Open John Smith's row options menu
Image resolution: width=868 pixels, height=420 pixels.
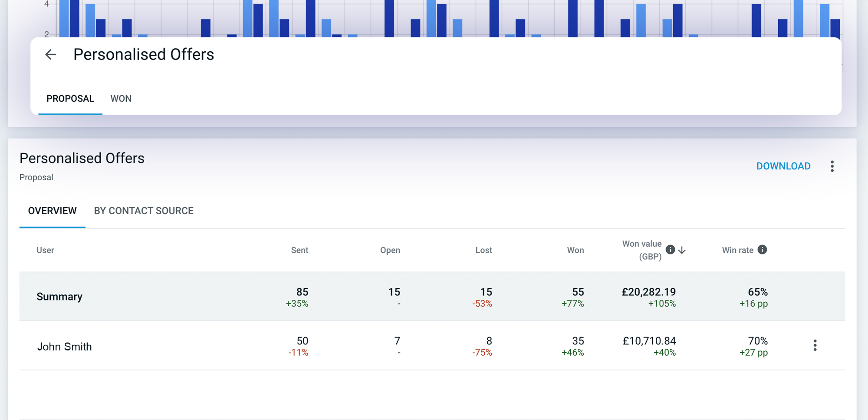click(x=815, y=345)
